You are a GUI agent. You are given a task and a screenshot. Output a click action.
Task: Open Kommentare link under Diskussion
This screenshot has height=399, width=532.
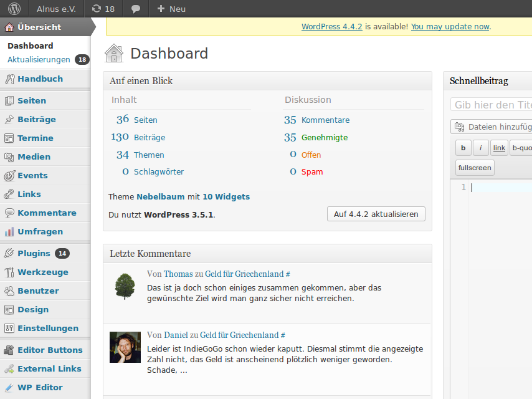325,120
